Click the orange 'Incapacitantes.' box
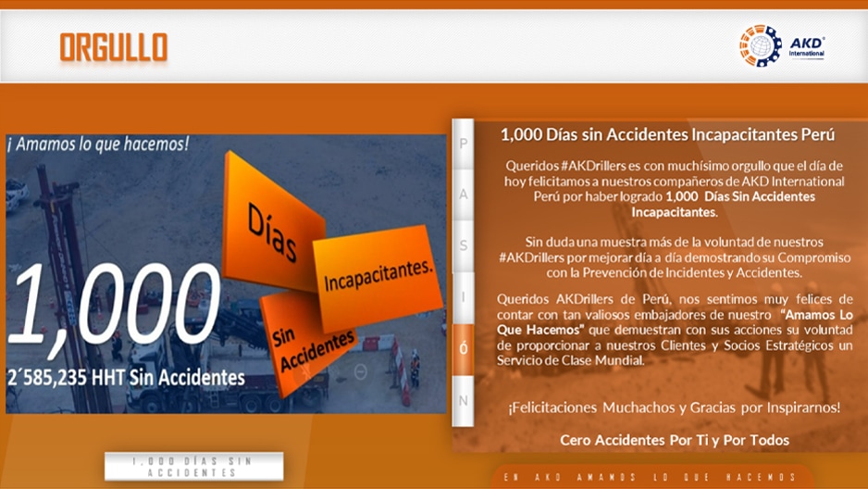 click(x=378, y=277)
